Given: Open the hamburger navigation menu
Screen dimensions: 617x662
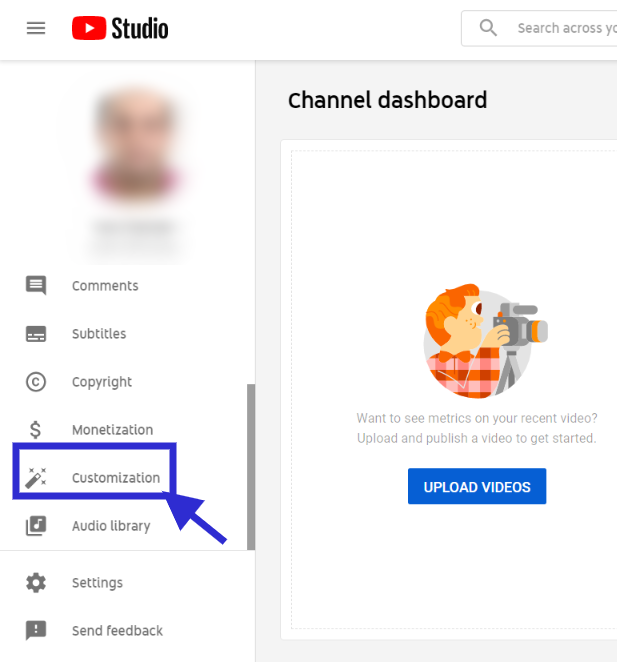Looking at the screenshot, I should tap(36, 28).
